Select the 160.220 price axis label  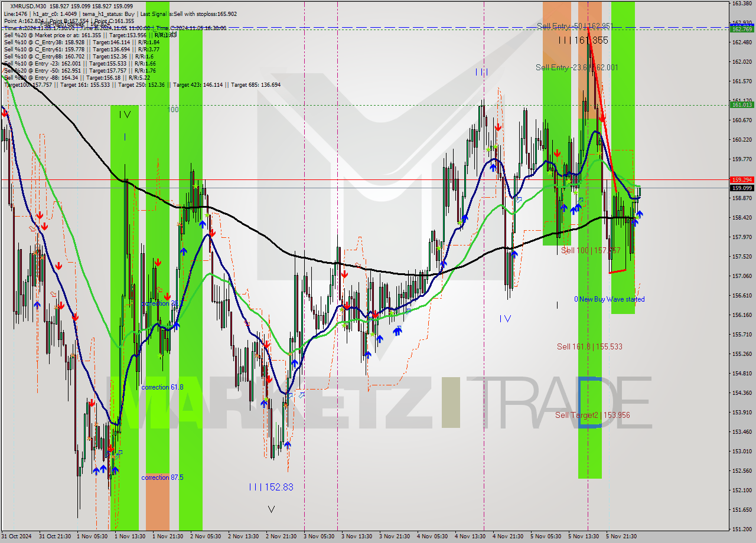click(x=742, y=139)
